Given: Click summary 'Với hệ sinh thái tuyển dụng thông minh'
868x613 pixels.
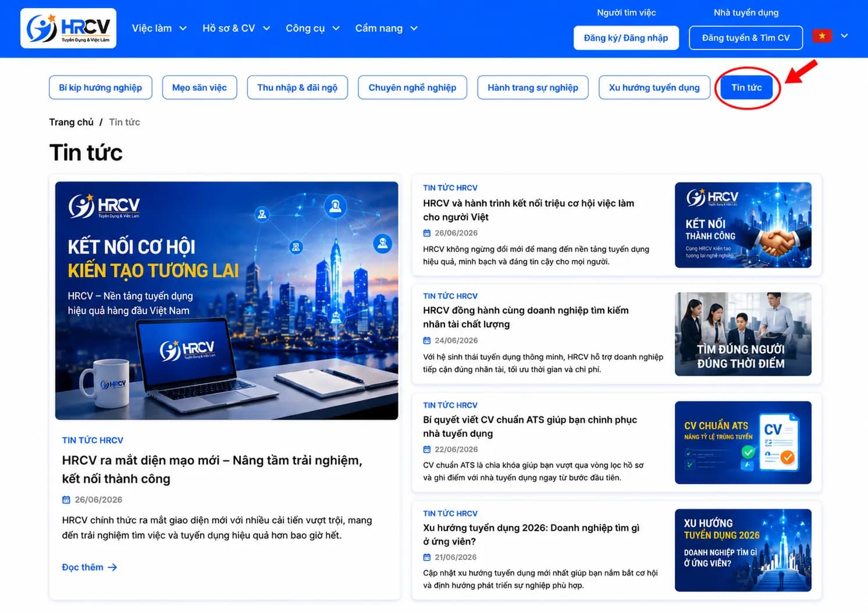Looking at the screenshot, I should 543,363.
